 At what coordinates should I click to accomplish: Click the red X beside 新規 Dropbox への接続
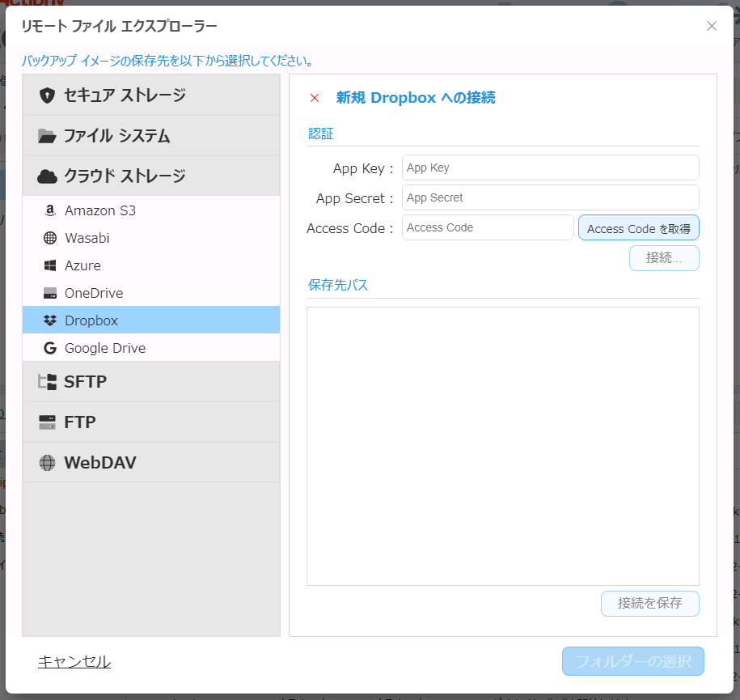[x=315, y=98]
